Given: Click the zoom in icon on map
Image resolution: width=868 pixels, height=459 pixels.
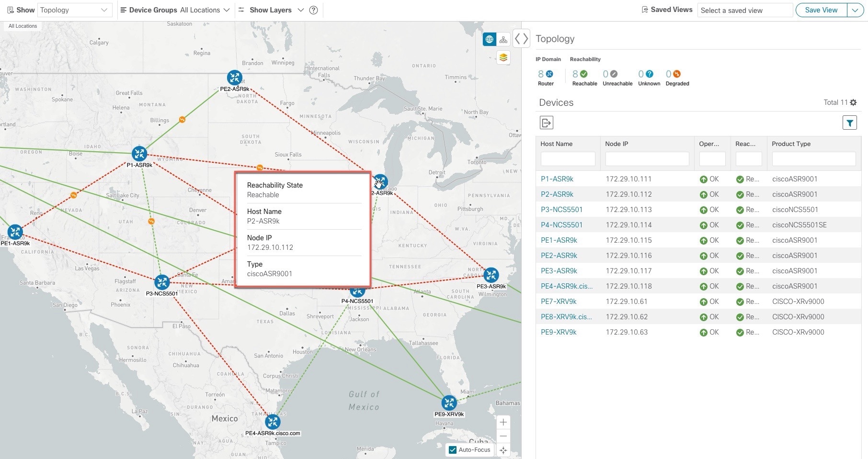Looking at the screenshot, I should pyautogui.click(x=503, y=422).
